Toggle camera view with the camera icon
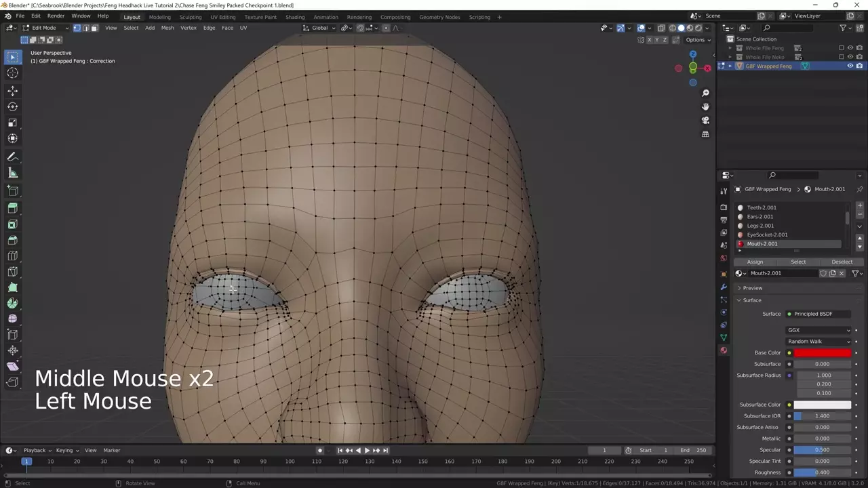 pos(705,120)
